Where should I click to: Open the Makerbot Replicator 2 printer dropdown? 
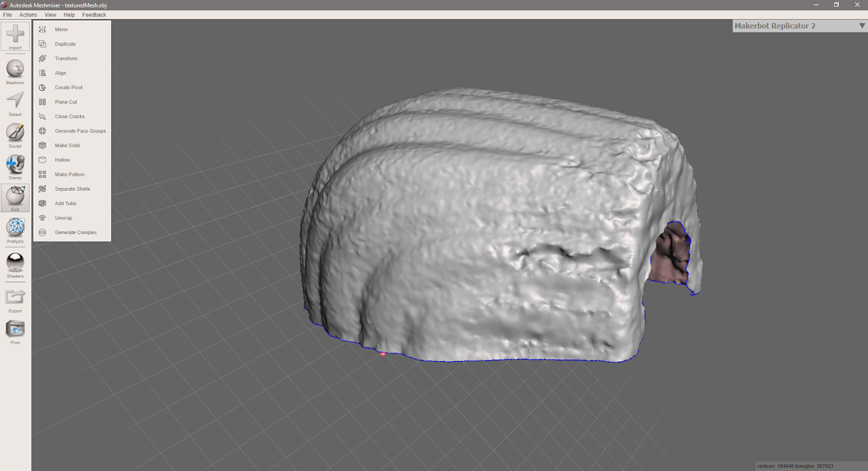coord(799,25)
